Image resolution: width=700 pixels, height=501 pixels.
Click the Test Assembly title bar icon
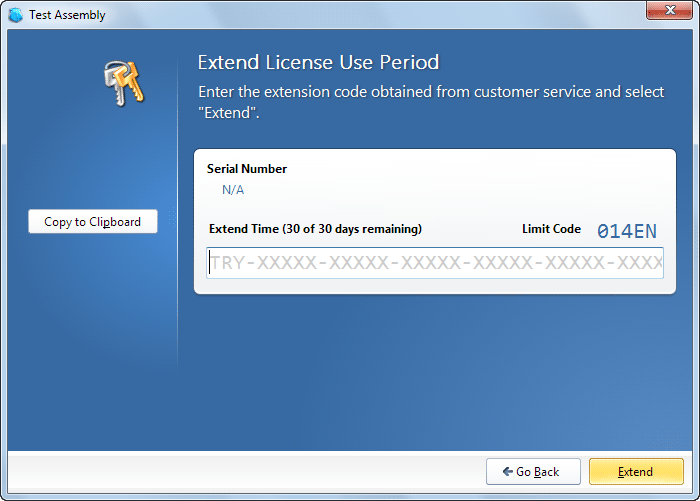(16, 15)
